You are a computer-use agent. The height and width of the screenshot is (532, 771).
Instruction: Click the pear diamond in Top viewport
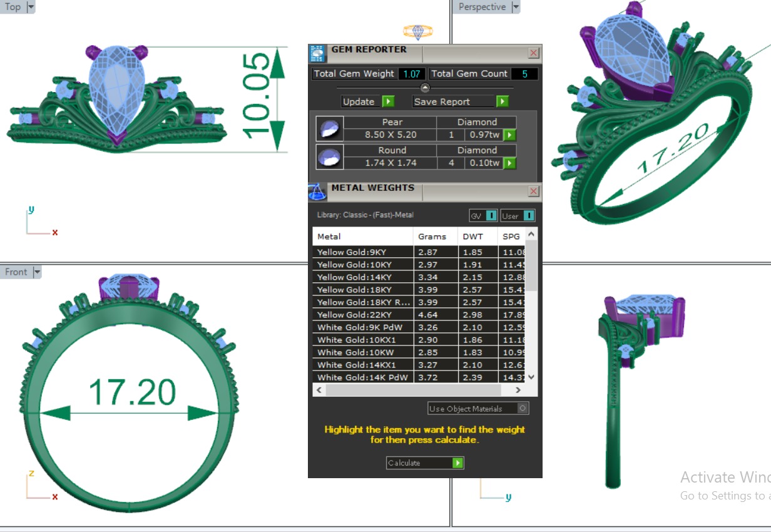point(117,91)
